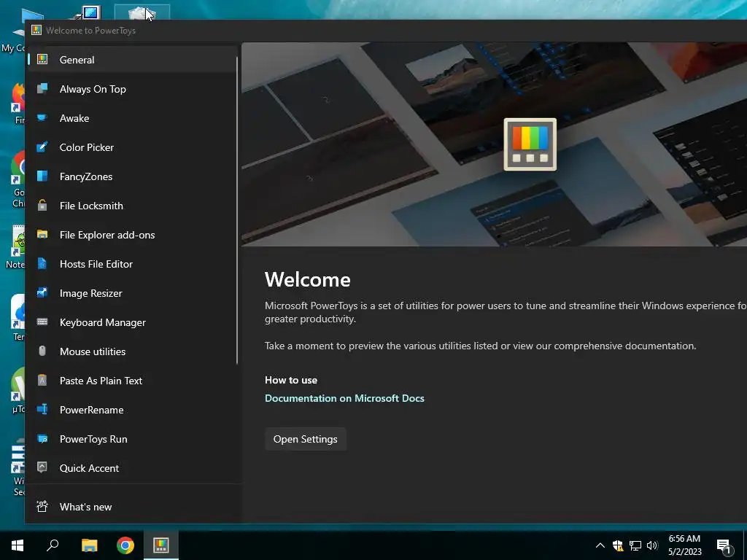This screenshot has width=747, height=560.
Task: Open File Explorer from the taskbar
Action: [89, 545]
